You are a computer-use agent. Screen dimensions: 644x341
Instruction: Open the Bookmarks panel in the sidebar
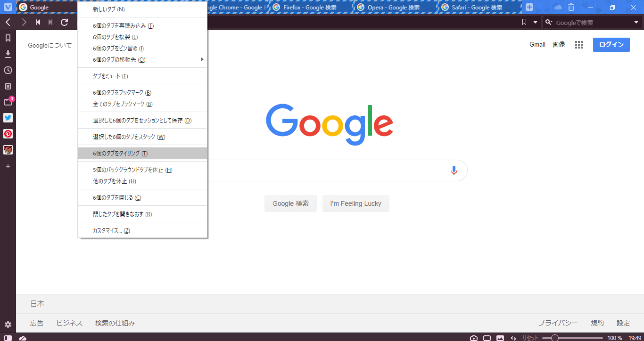click(8, 38)
